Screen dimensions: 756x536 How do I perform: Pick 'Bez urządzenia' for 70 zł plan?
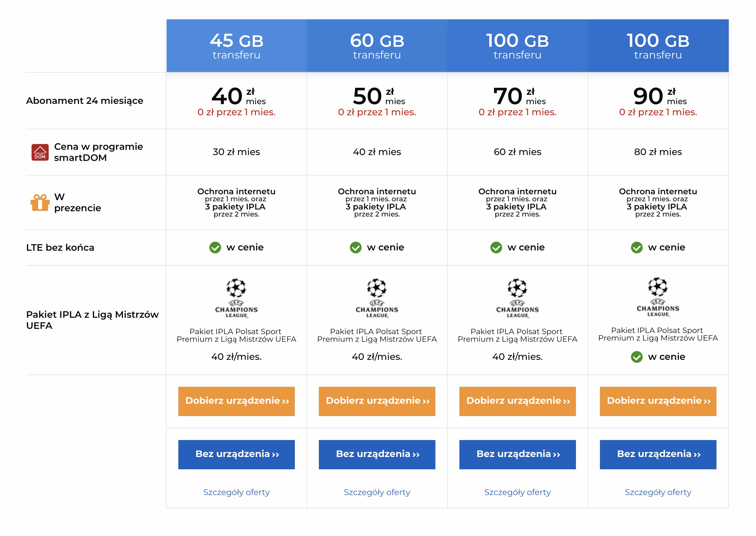[518, 454]
